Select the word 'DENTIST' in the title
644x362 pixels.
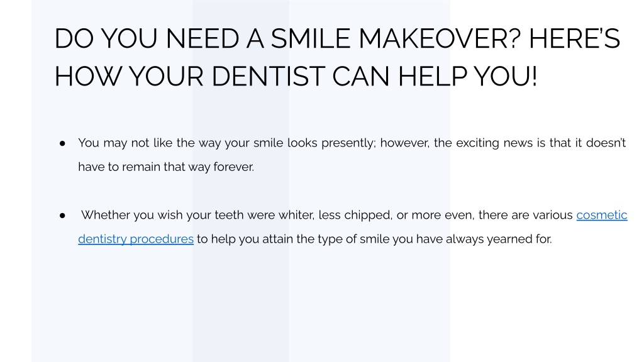(x=268, y=77)
